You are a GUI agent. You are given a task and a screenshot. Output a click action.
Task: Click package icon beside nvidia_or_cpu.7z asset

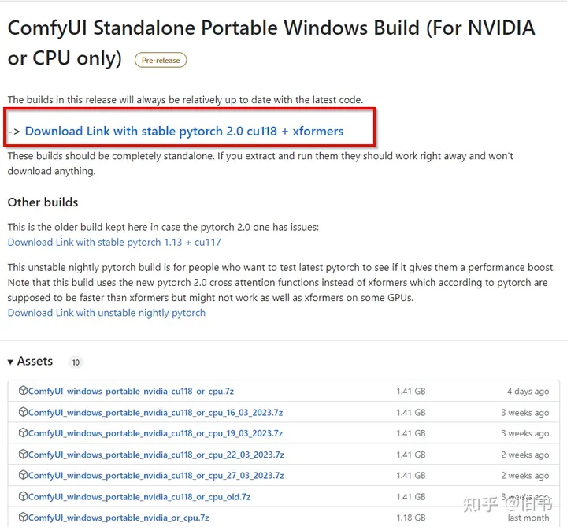point(23,517)
